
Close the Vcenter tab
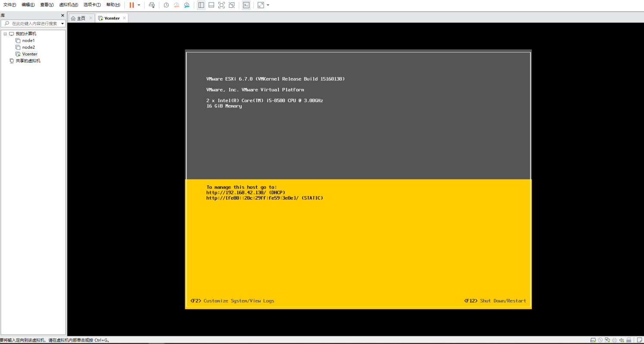click(124, 18)
